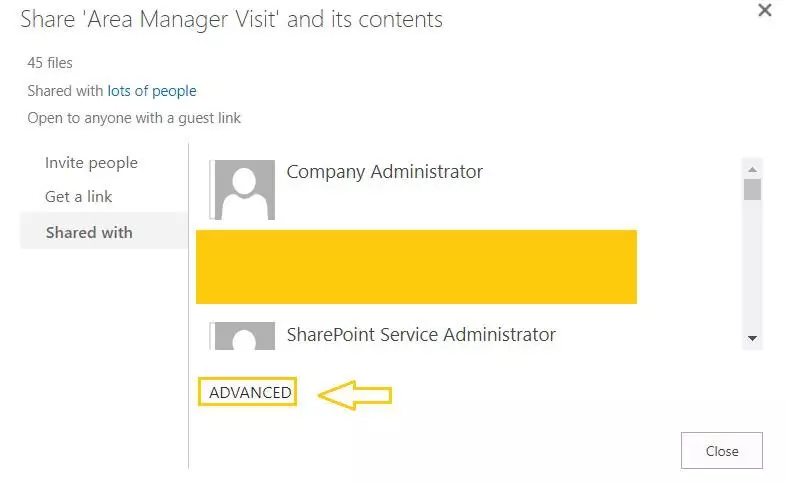Viewport: 786px width, 483px height.
Task: Click the yellow redacted user entry
Action: (x=416, y=267)
